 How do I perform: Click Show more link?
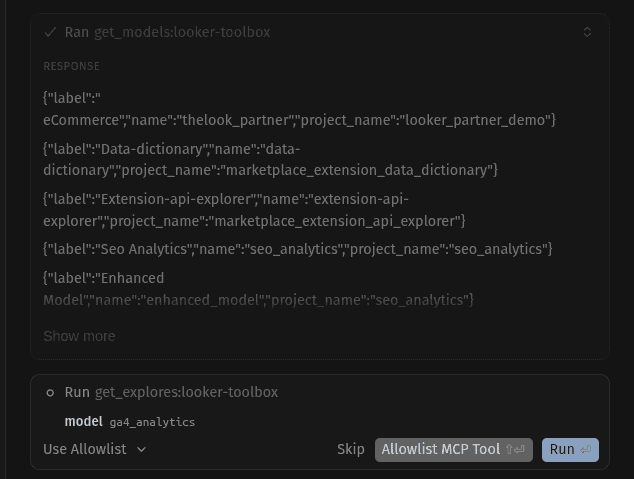[79, 336]
